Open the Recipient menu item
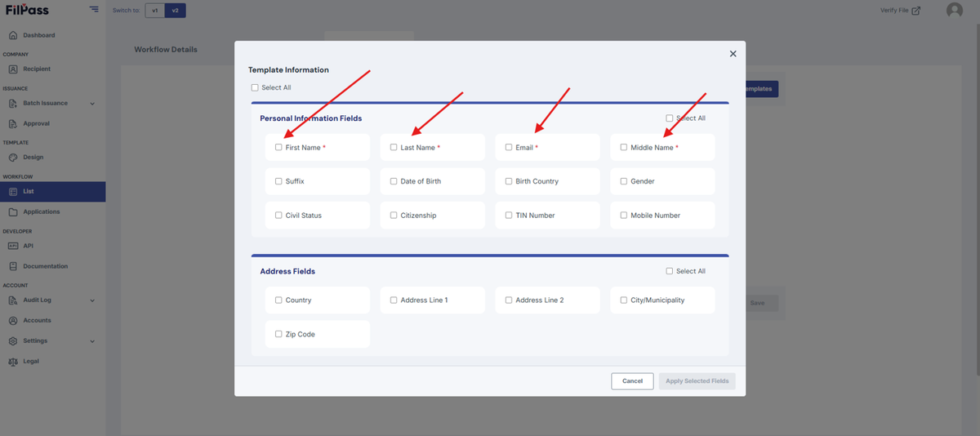Viewport: 980px width, 436px height. [x=37, y=69]
